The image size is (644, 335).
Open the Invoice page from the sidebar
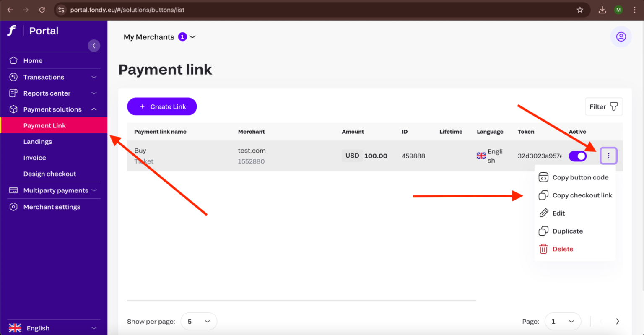tap(34, 158)
